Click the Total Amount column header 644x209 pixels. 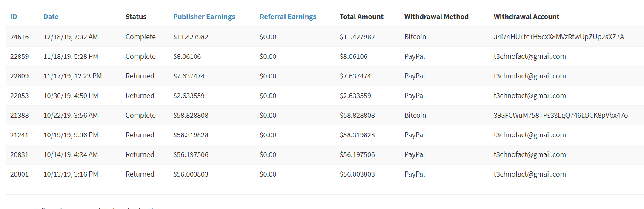361,17
